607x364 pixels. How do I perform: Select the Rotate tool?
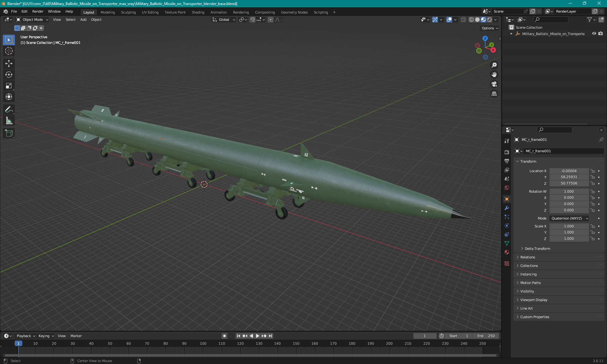(x=9, y=75)
